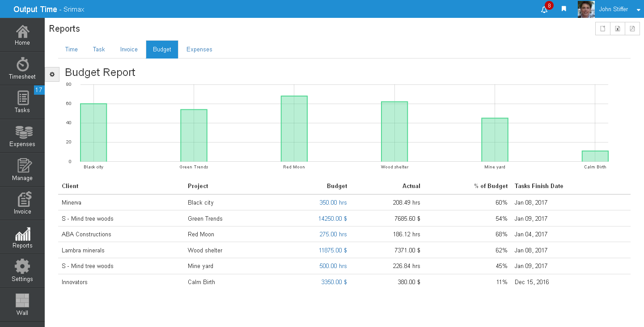
Task: Click the Red Moon chart bar
Action: point(294,129)
